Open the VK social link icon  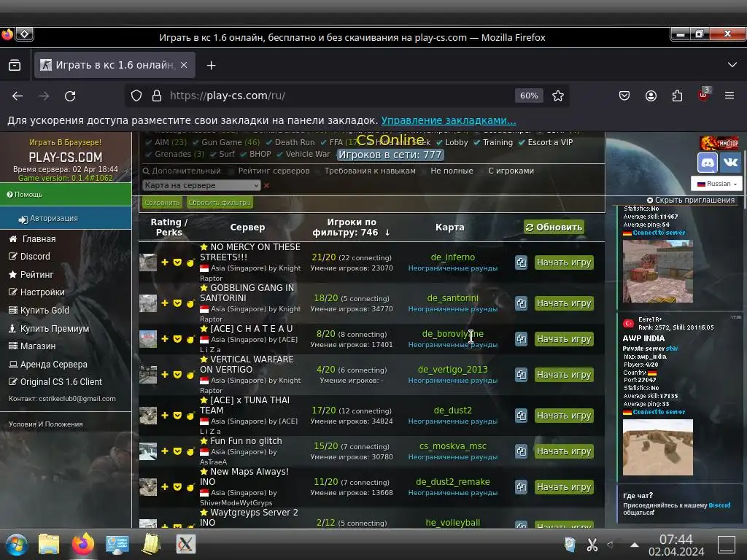tap(730, 163)
